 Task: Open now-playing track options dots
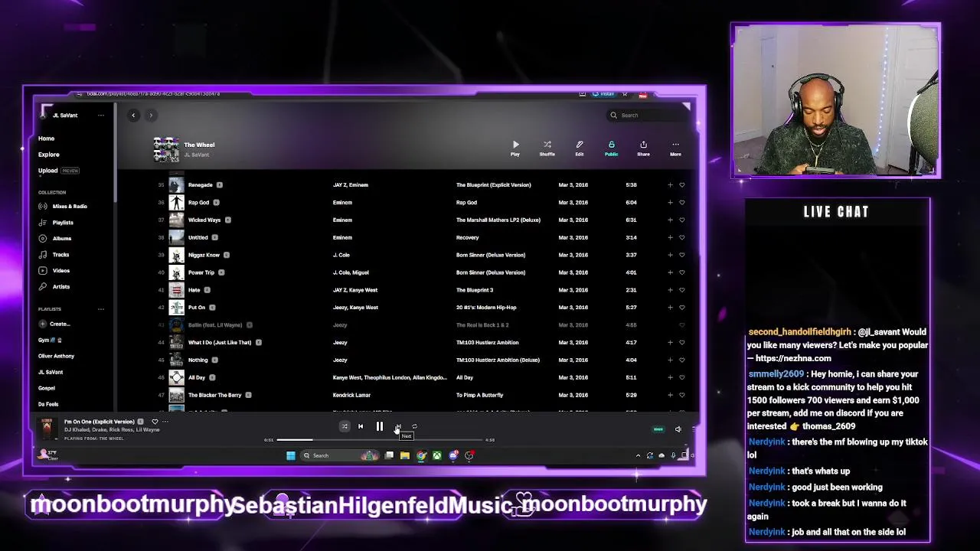165,422
